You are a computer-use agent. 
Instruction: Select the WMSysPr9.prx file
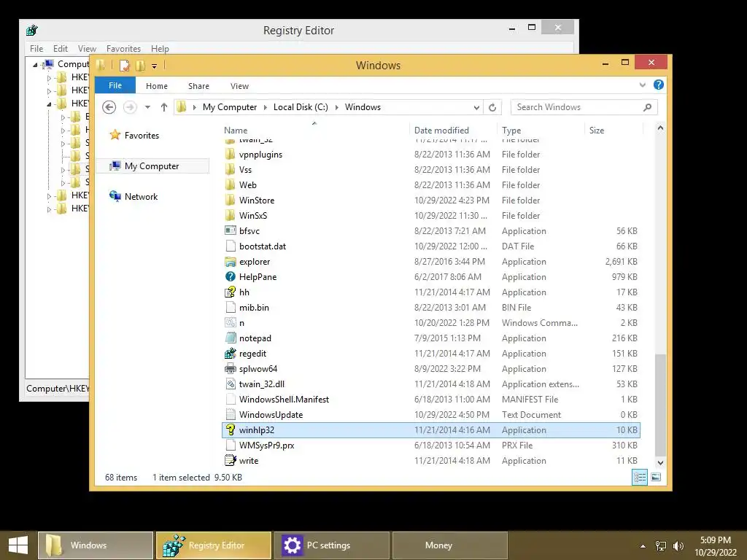(x=431, y=446)
